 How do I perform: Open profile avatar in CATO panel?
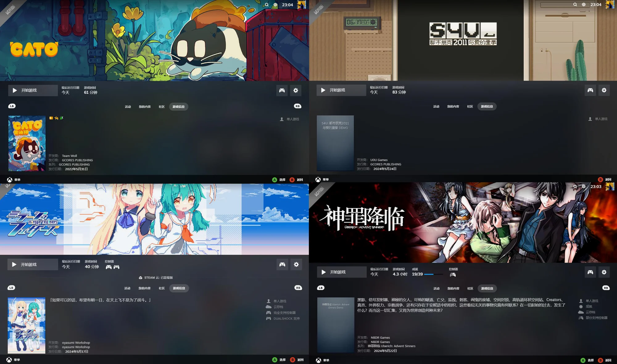301,4
